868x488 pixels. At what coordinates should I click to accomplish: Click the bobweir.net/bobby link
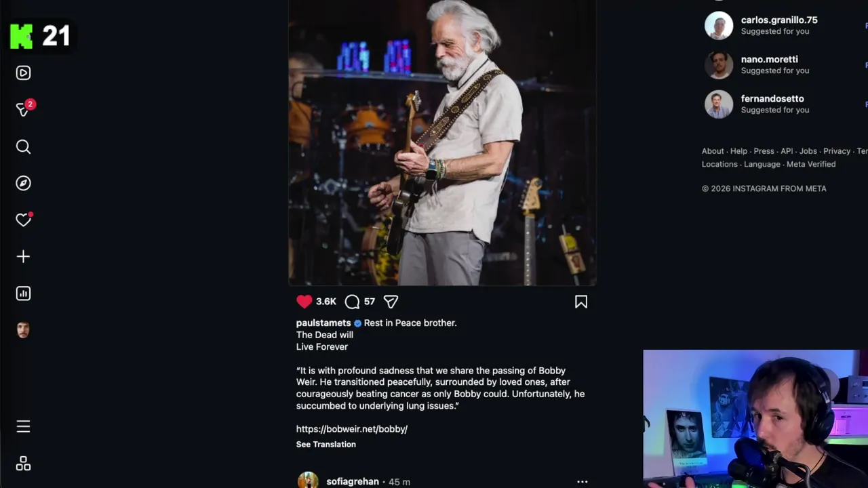(351, 429)
